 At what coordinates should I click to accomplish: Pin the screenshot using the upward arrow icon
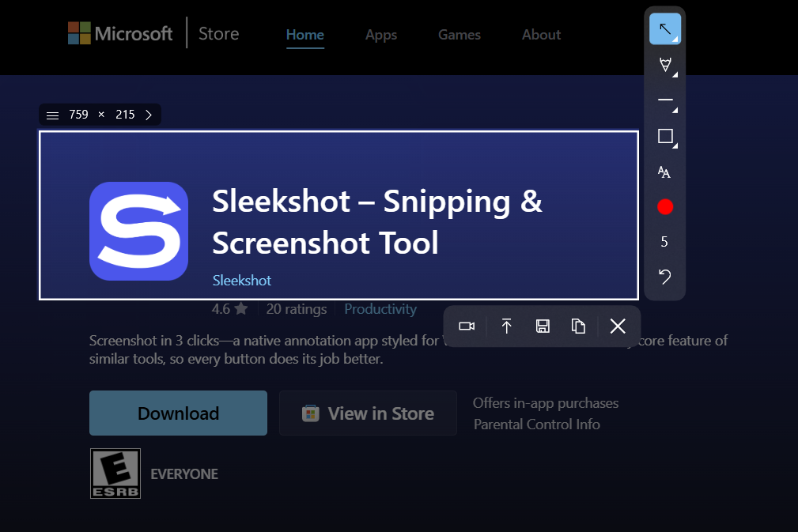coord(507,326)
